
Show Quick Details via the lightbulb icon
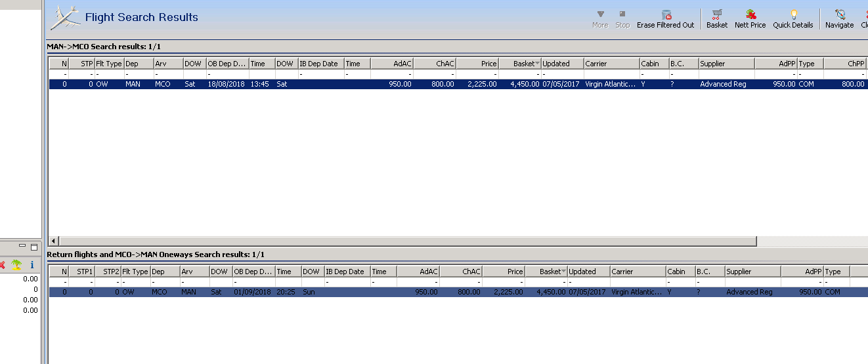pyautogui.click(x=793, y=18)
